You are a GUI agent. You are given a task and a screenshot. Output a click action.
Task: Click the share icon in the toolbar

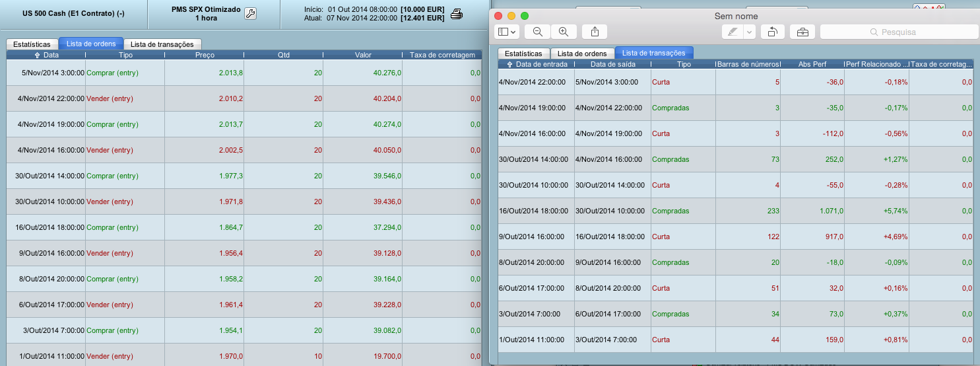point(595,32)
